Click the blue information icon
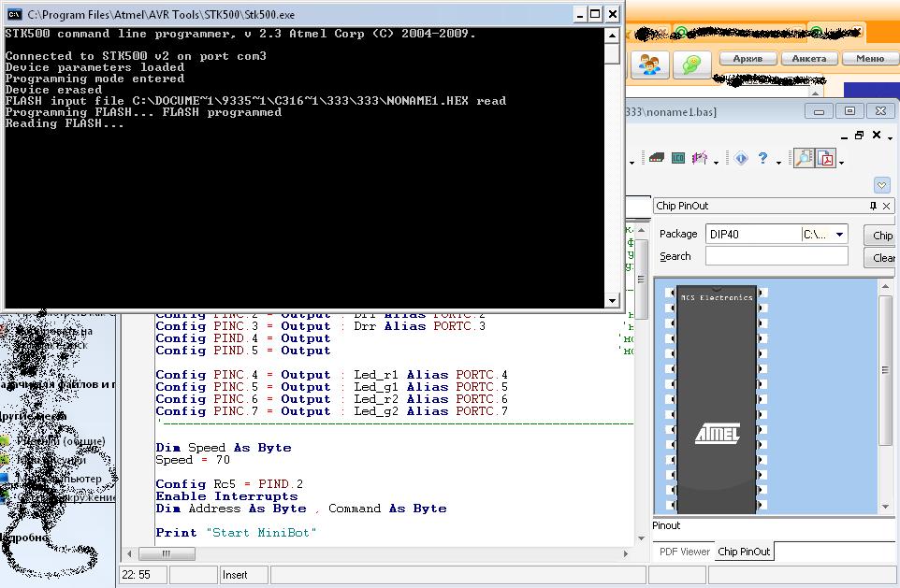The image size is (900, 588). (741, 158)
